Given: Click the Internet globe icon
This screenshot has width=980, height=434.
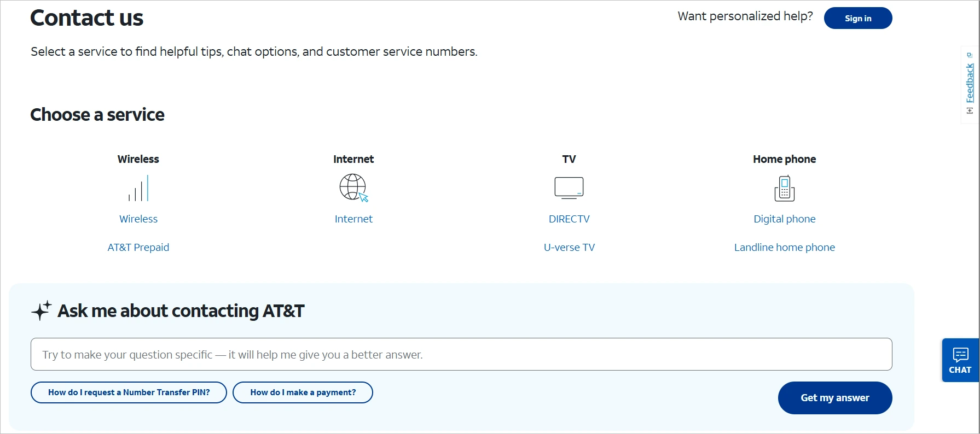Looking at the screenshot, I should [x=353, y=188].
